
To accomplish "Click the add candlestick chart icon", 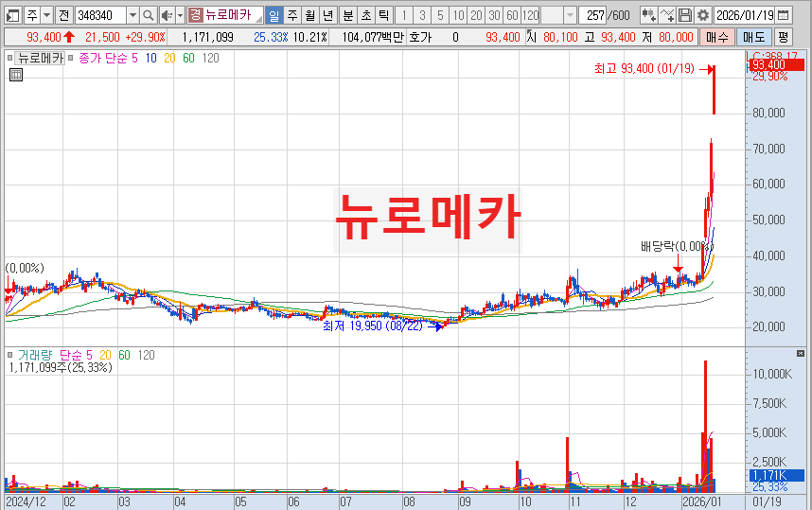I will coord(648,15).
